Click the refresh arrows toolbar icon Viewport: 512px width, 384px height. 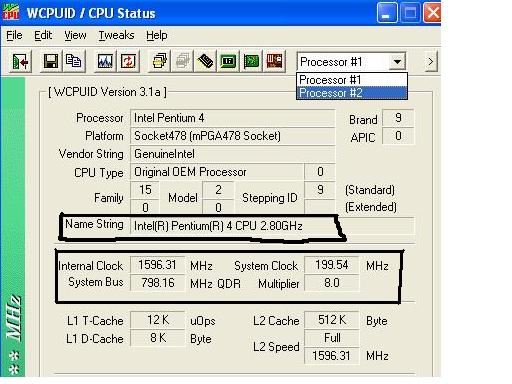[128, 62]
